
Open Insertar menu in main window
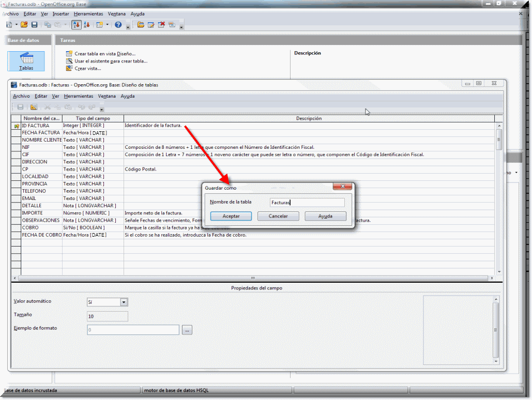click(60, 14)
